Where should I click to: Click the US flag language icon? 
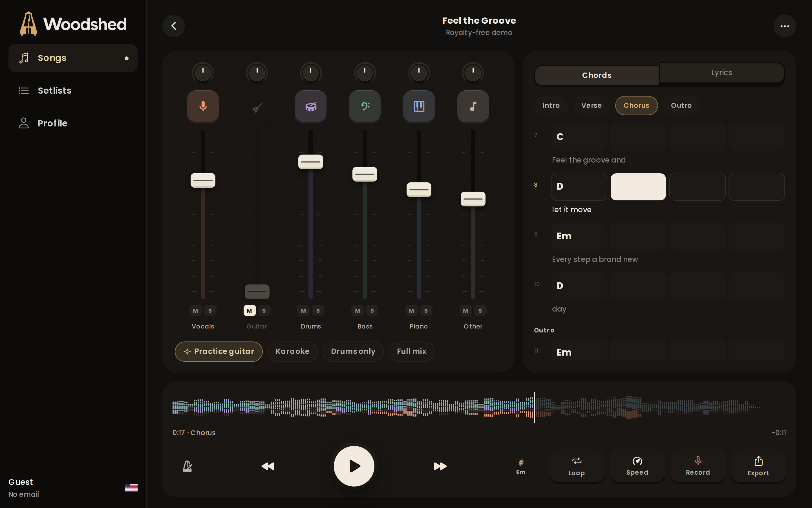click(131, 487)
